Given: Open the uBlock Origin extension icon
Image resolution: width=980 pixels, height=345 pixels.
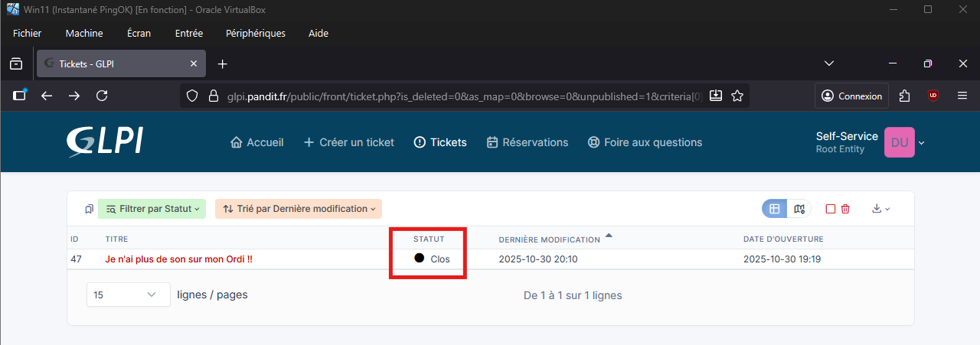Looking at the screenshot, I should [933, 96].
